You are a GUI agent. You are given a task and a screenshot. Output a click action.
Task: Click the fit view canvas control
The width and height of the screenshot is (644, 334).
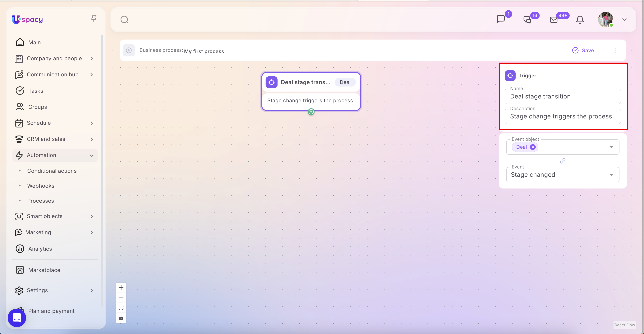(121, 308)
